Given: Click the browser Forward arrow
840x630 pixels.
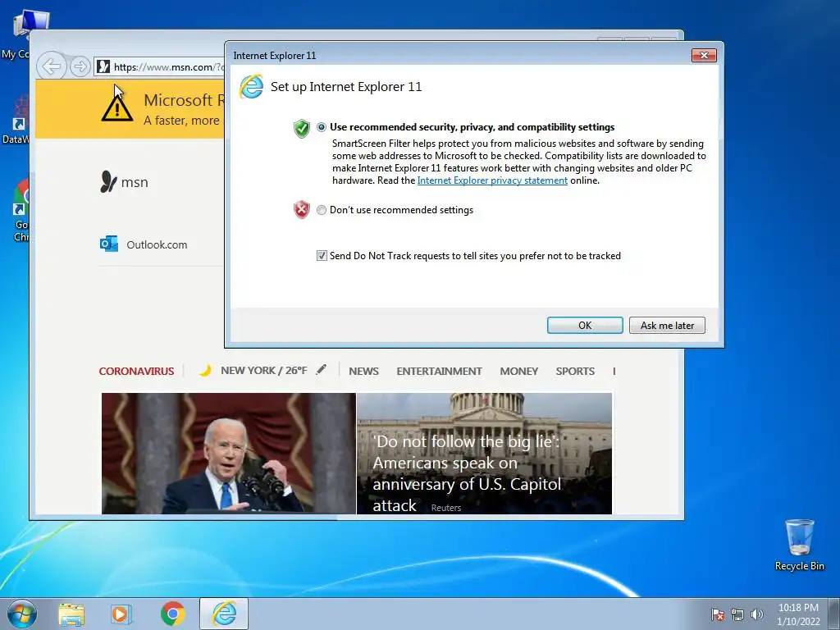Looking at the screenshot, I should click(80, 67).
